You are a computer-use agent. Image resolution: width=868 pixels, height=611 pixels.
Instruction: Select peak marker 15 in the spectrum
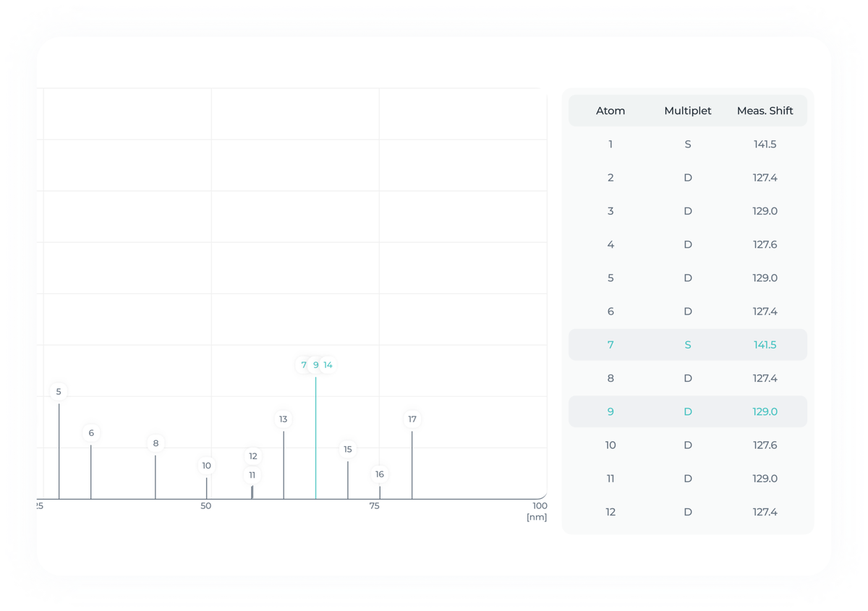click(348, 450)
